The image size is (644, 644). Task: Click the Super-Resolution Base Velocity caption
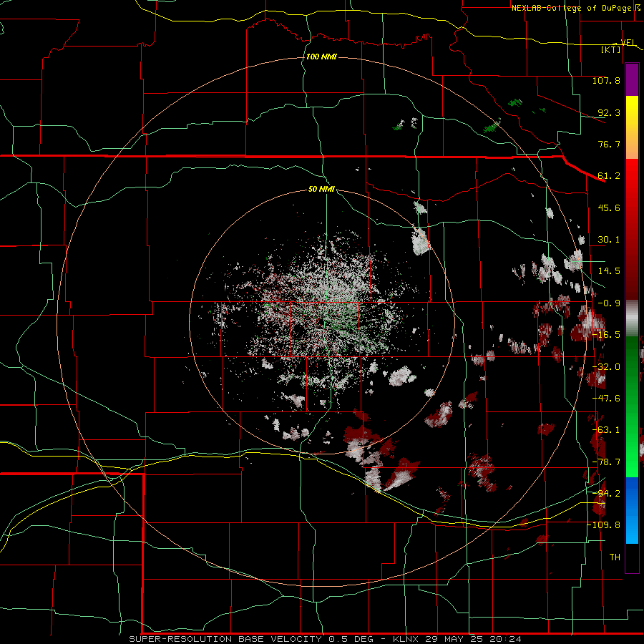(326, 639)
